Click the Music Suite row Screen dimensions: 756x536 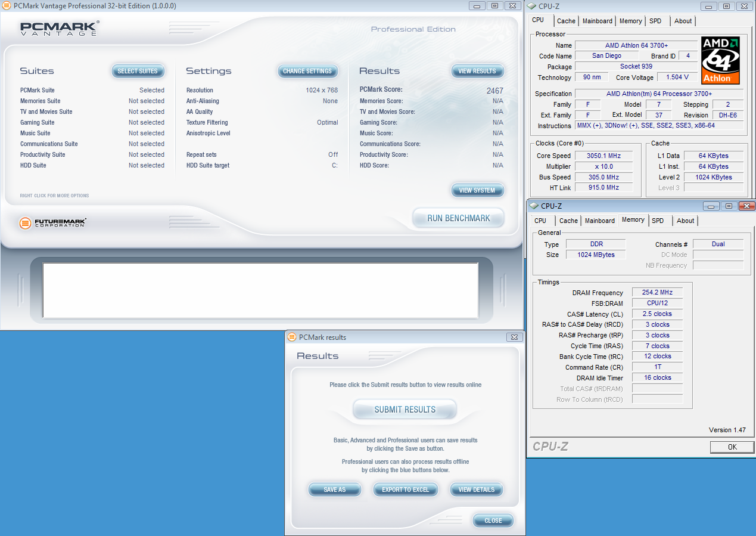coord(92,133)
